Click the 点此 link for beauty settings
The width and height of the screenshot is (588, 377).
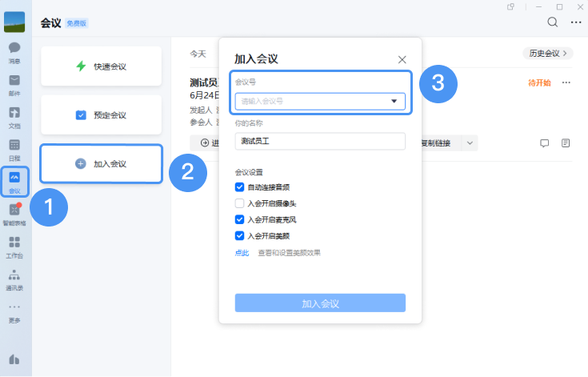coord(242,253)
